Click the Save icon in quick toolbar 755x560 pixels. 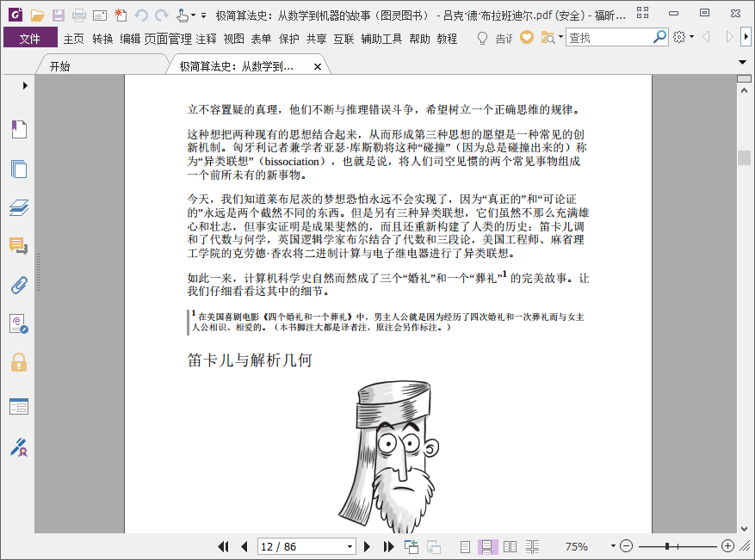pyautogui.click(x=59, y=15)
